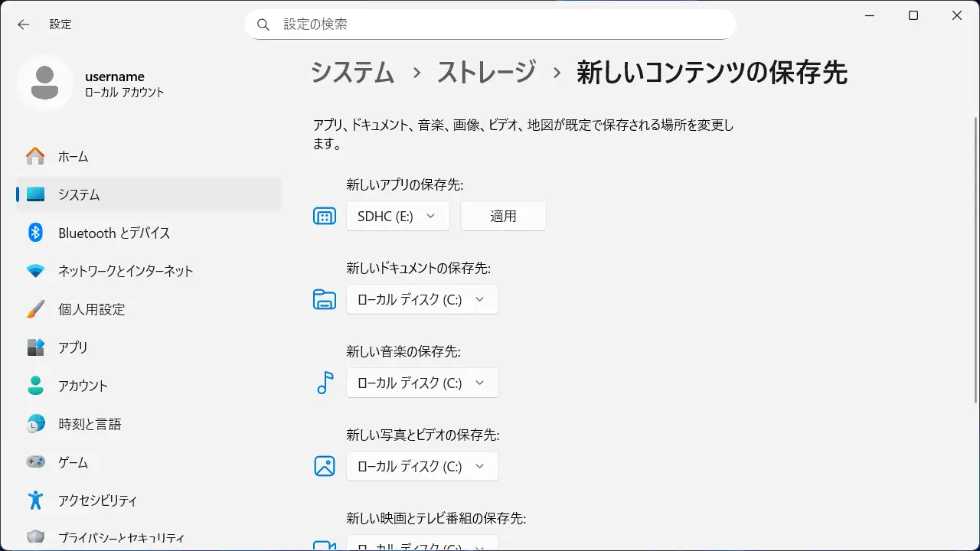Click the Bluetooth icon in sidebar
The image size is (980, 551).
point(35,233)
